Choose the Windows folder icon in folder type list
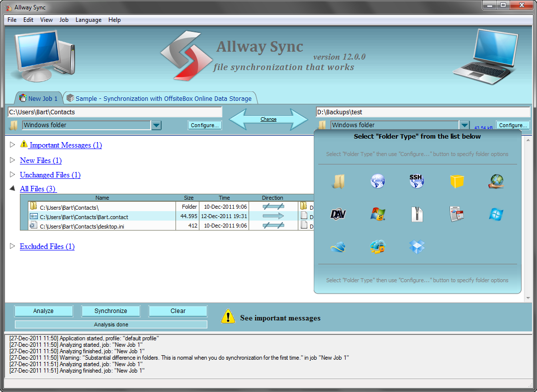537x392 pixels. point(339,181)
